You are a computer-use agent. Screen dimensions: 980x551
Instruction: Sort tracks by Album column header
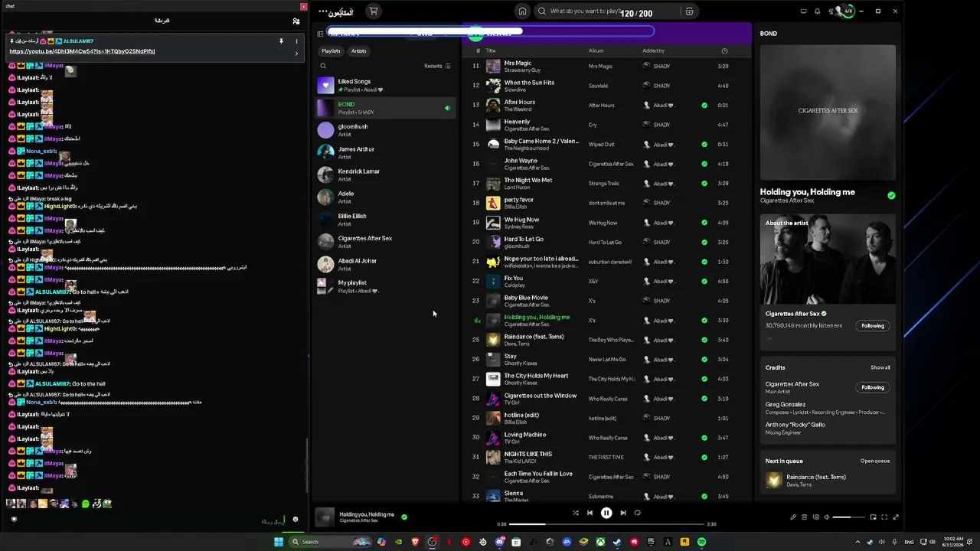coord(596,51)
